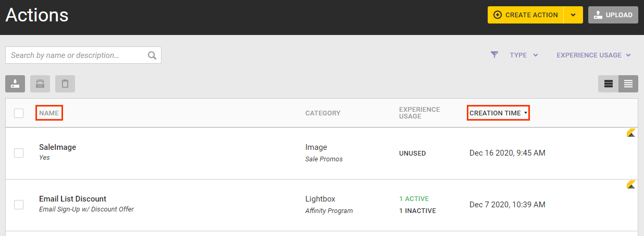Expand the Experience Usage filter dropdown
This screenshot has height=236, width=644.
pos(593,55)
